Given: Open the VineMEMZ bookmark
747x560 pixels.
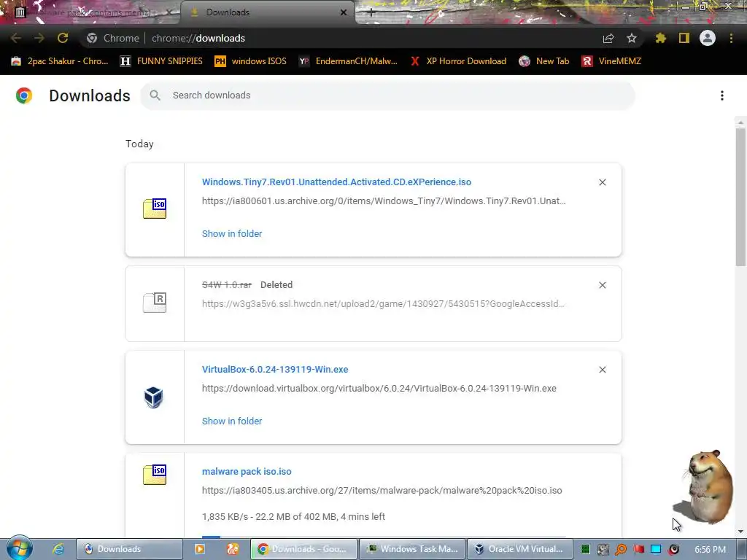Looking at the screenshot, I should (611, 61).
